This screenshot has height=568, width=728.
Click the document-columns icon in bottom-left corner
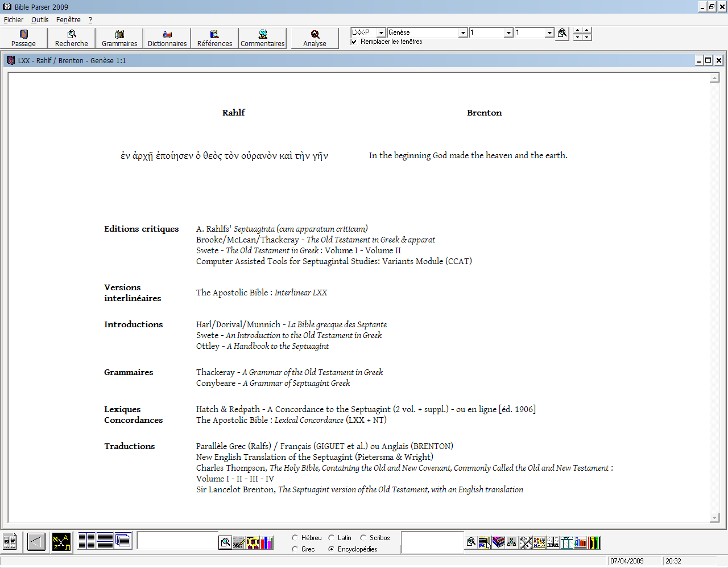click(10, 541)
